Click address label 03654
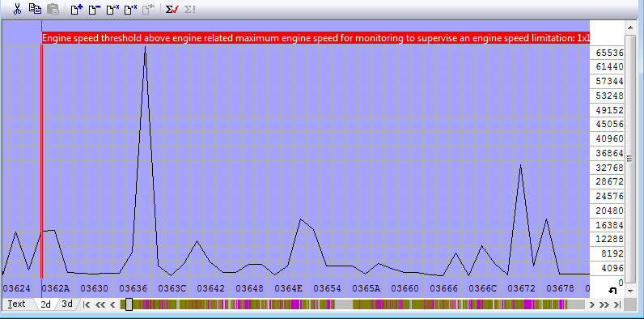 328,288
